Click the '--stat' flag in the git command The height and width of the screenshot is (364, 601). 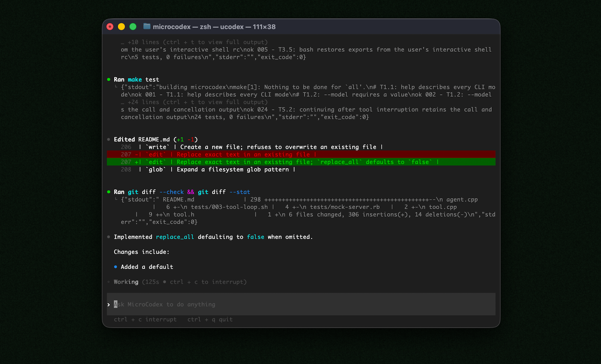(240, 192)
